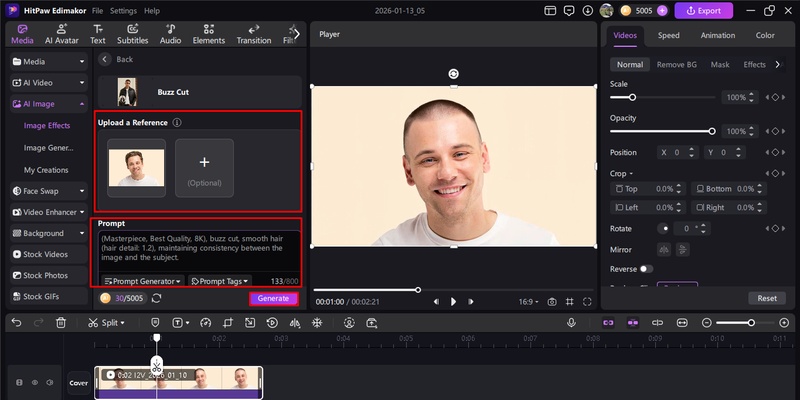Click the Opacity slider handle

click(712, 131)
